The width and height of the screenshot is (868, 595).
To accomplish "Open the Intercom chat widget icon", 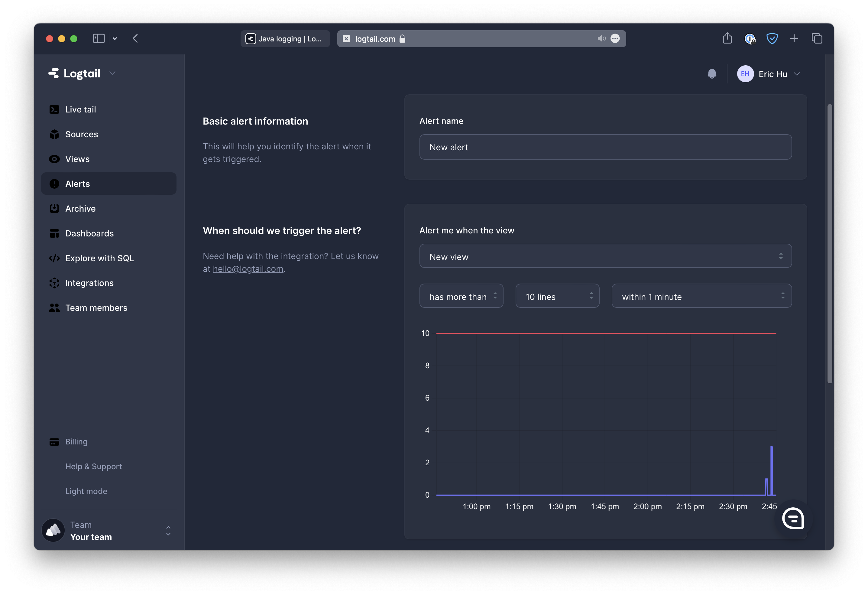I will click(793, 518).
